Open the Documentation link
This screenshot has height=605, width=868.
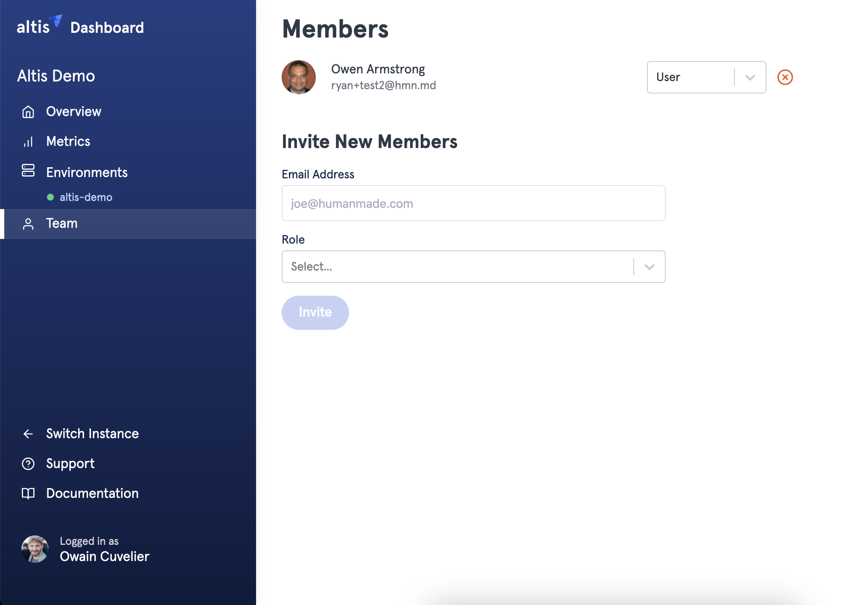pos(92,494)
